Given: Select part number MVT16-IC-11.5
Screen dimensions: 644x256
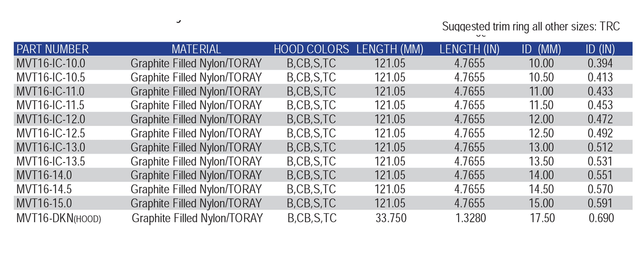Looking at the screenshot, I should coord(50,105).
